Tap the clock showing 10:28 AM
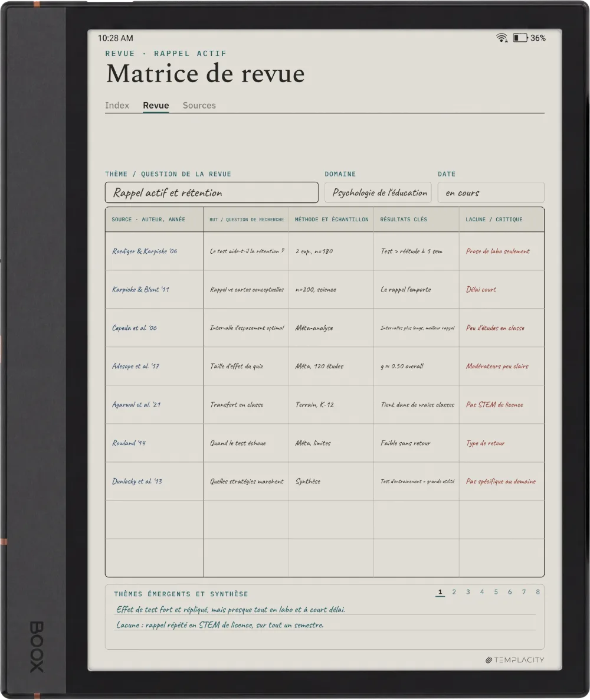Image resolution: width=590 pixels, height=700 pixels. pyautogui.click(x=116, y=38)
